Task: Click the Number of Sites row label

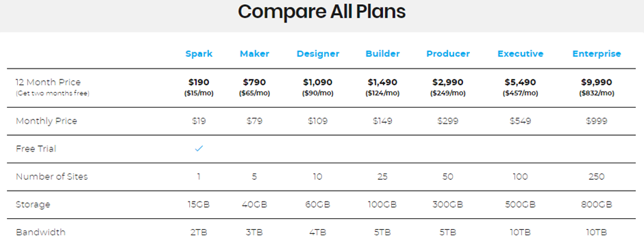Action: (52, 177)
